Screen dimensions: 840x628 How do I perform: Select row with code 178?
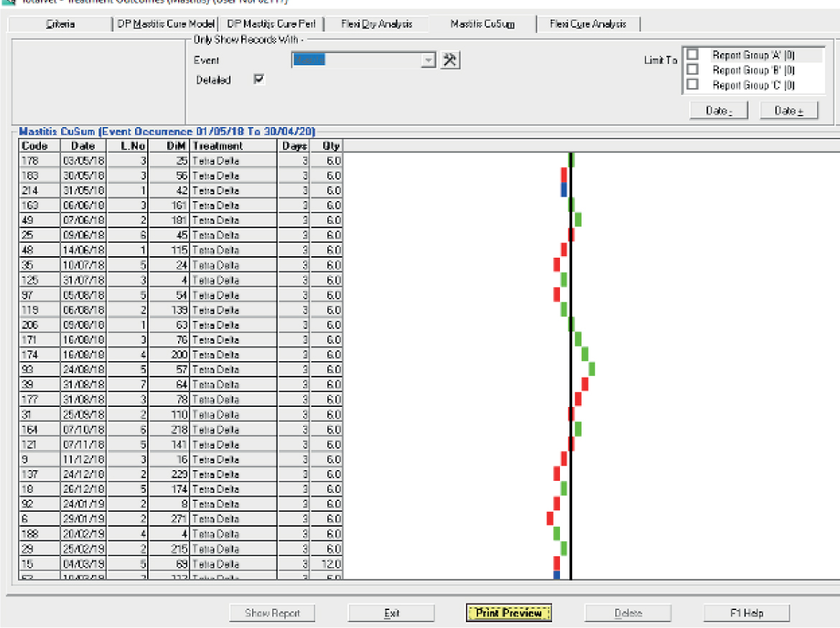(x=180, y=161)
